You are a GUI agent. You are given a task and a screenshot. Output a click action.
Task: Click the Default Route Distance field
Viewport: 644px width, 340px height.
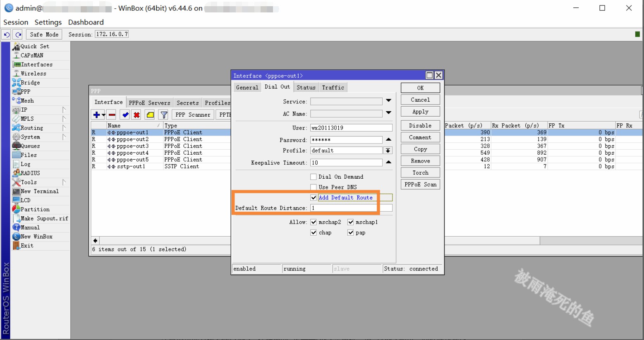pyautogui.click(x=343, y=208)
